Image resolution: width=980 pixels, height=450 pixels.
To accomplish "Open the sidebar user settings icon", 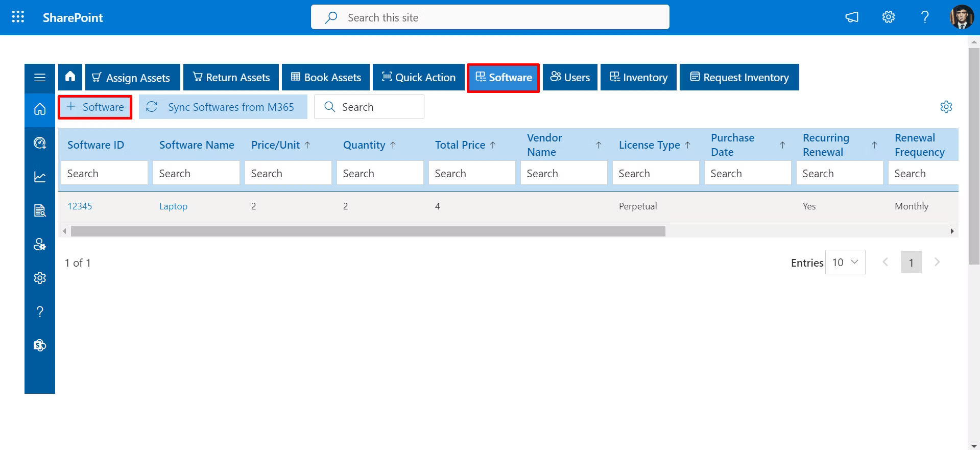I will tap(40, 244).
